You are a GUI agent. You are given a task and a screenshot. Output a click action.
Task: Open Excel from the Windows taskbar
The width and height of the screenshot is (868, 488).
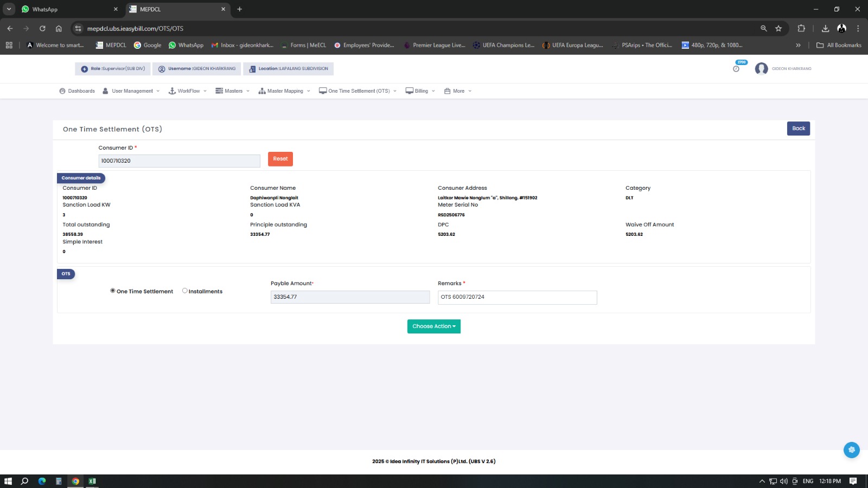pyautogui.click(x=92, y=481)
